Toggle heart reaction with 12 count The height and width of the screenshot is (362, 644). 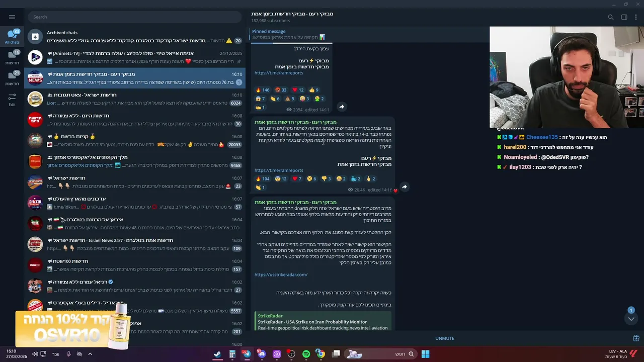298,90
